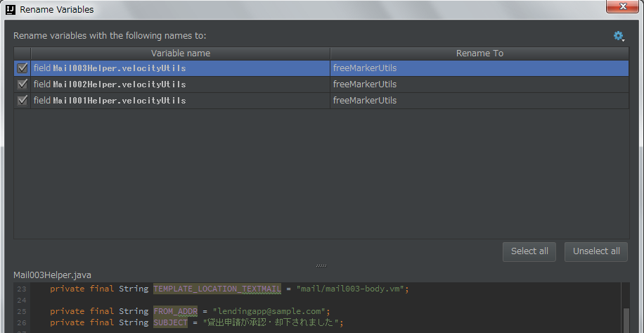
Task: Click the IntelliJ icon in the title bar
Action: (x=11, y=9)
